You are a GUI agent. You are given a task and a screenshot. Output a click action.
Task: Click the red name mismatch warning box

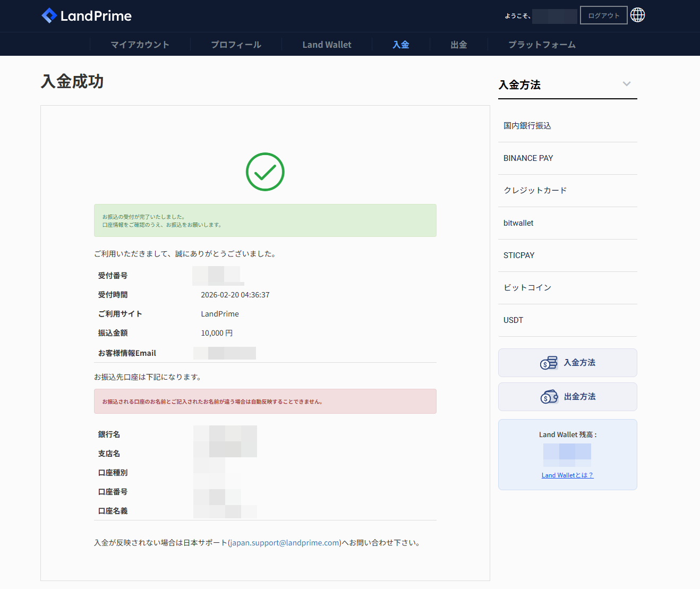point(265,402)
